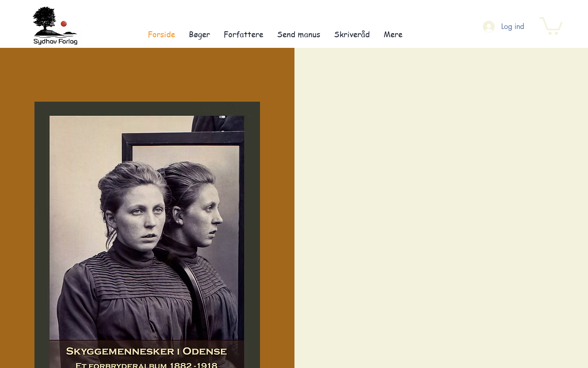Open the Forfattere page
The image size is (588, 368).
243,34
